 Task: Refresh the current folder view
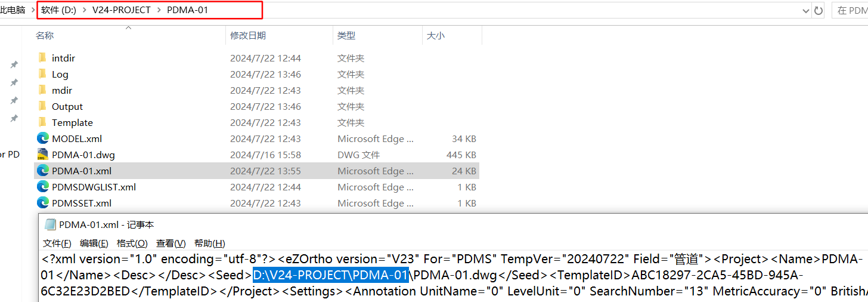[x=819, y=10]
